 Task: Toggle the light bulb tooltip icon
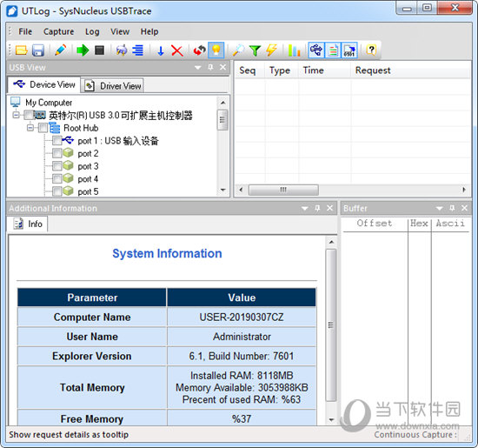coord(216,50)
